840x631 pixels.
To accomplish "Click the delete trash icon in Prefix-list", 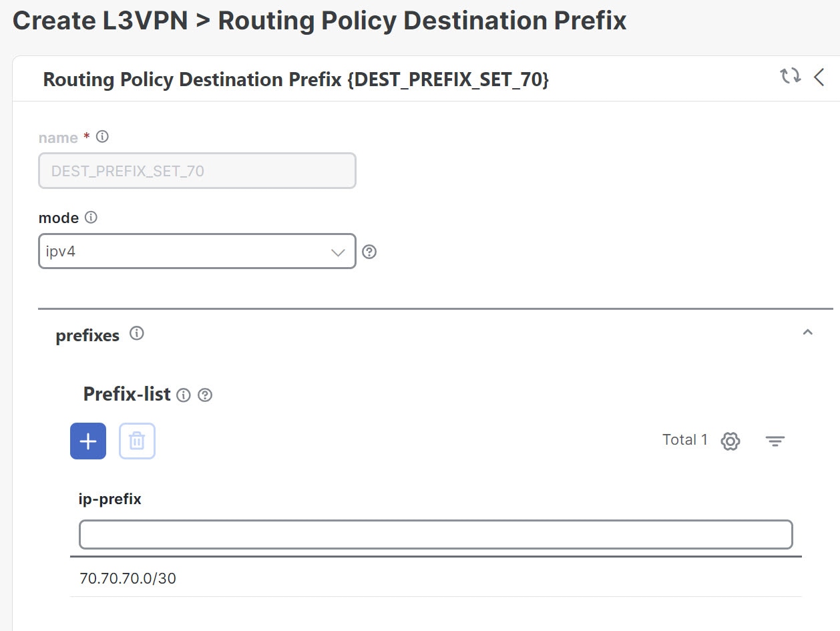I will (138, 441).
